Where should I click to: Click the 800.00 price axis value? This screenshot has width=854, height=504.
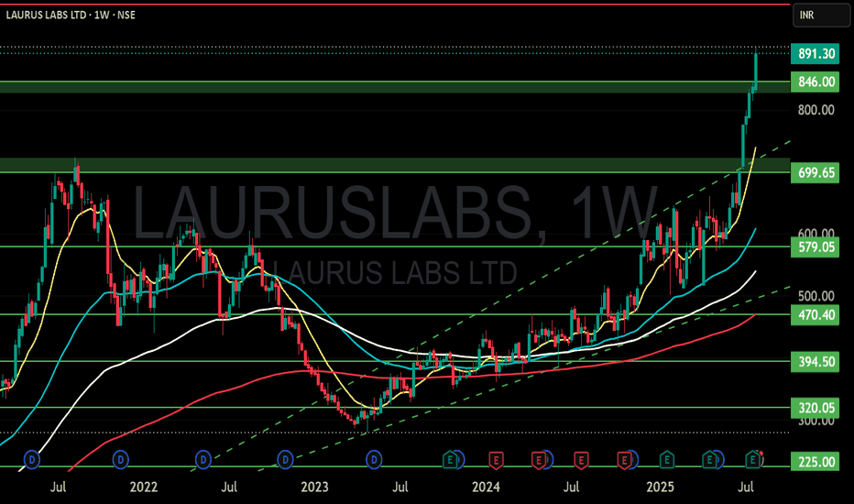816,110
